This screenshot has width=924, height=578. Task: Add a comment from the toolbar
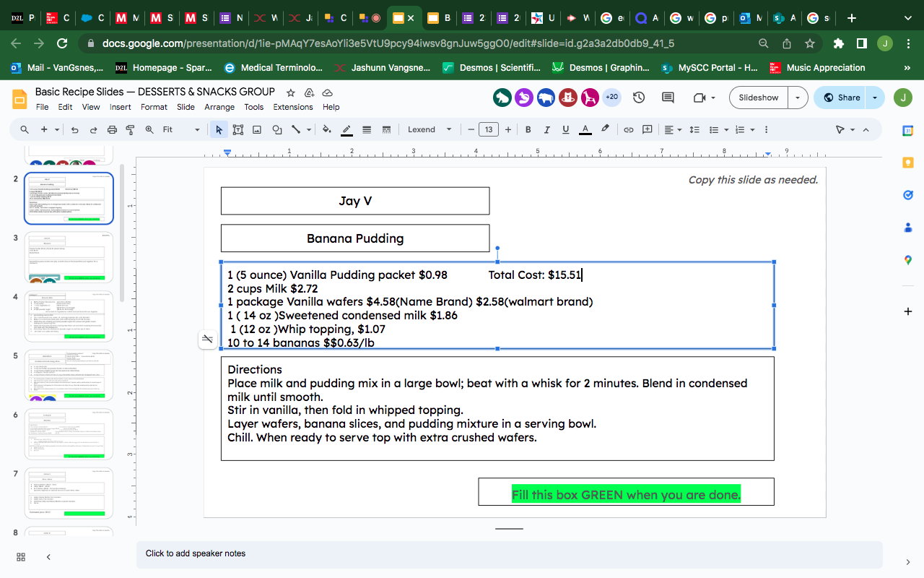[x=648, y=129]
